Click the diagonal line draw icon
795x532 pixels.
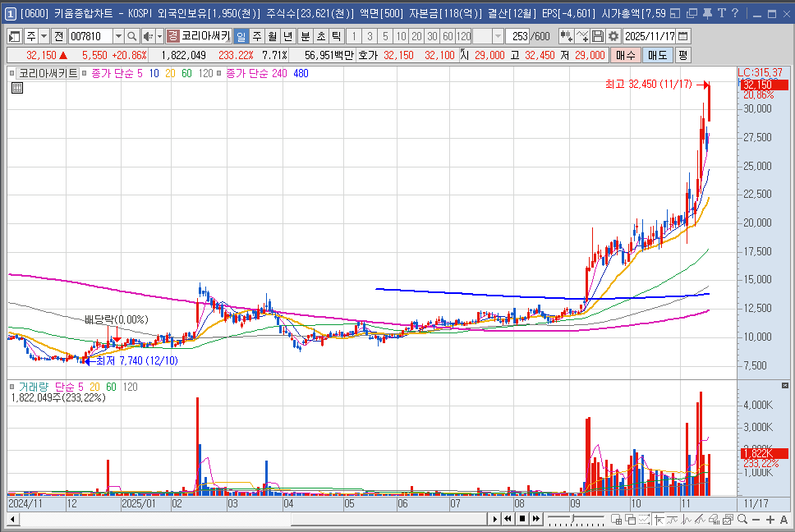tap(701, 520)
